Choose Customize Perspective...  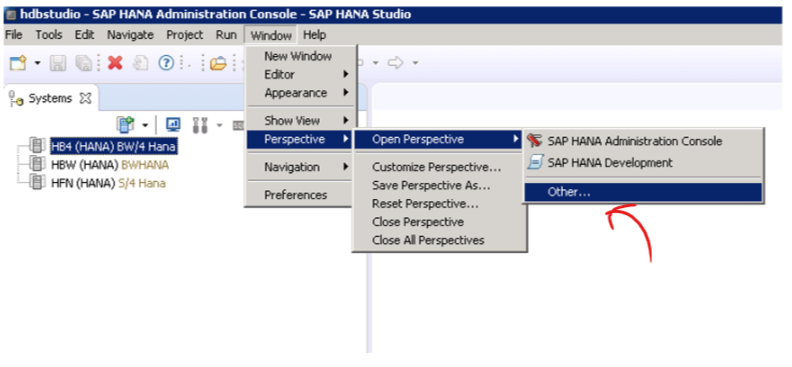439,167
